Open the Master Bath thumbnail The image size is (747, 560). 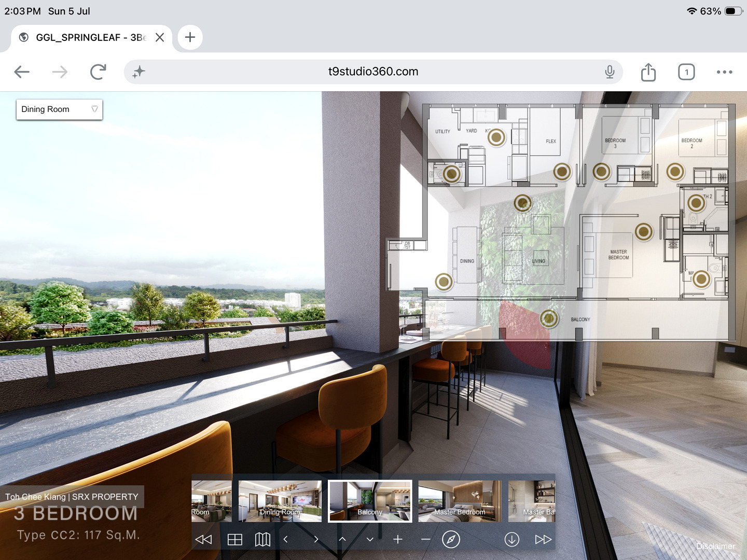(532, 501)
